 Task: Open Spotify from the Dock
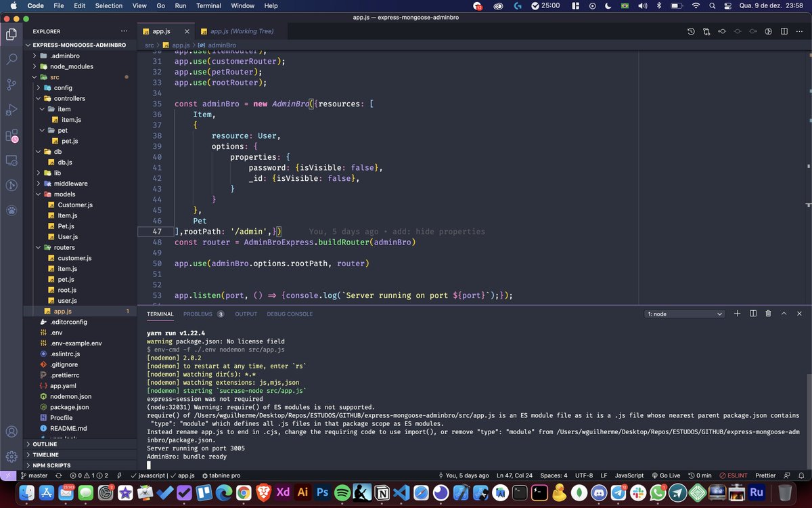click(342, 492)
